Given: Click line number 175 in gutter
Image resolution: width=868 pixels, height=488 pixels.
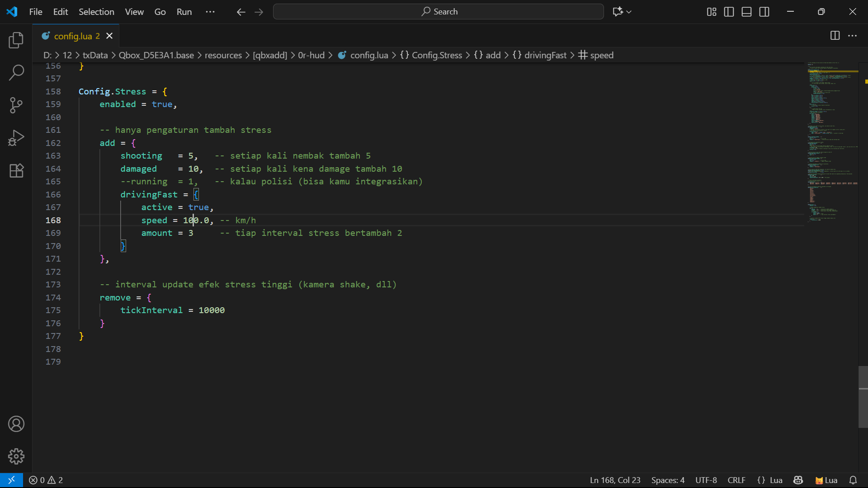Looking at the screenshot, I should 53,310.
